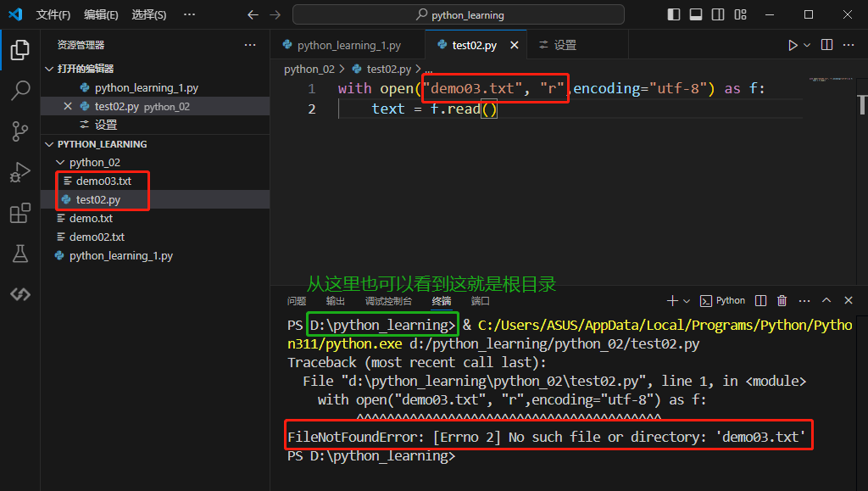The image size is (868, 491).
Task: Click the "text = f.read()" code line
Action: coord(434,109)
